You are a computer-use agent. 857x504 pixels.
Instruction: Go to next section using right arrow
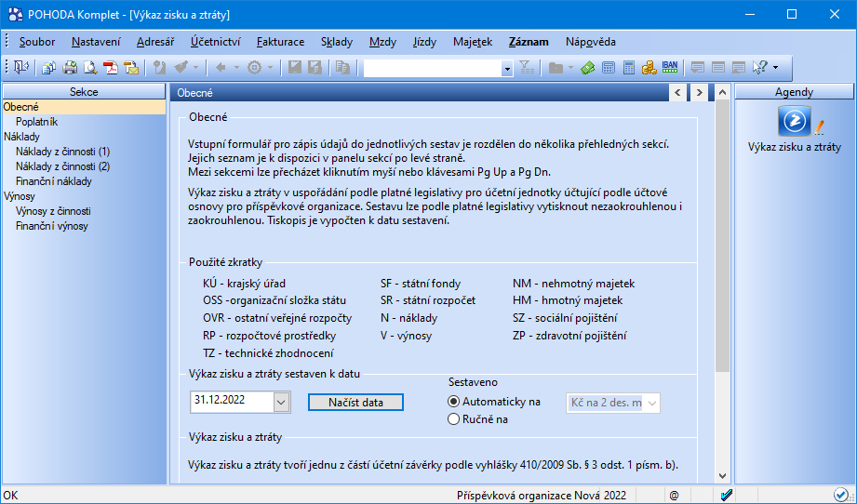tap(699, 92)
